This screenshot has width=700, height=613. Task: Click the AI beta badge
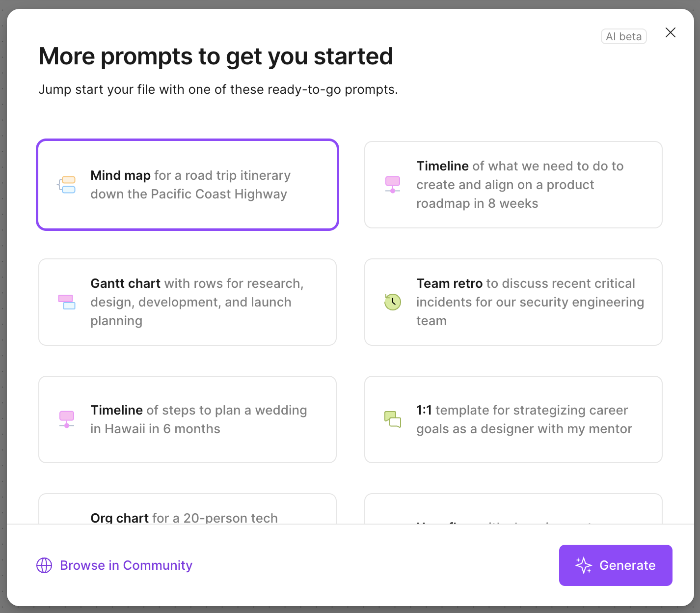[623, 36]
